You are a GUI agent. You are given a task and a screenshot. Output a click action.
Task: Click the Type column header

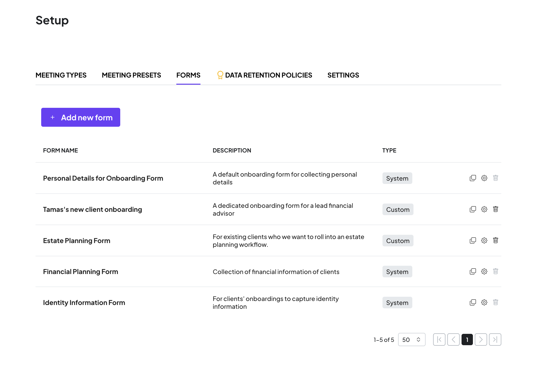point(389,150)
